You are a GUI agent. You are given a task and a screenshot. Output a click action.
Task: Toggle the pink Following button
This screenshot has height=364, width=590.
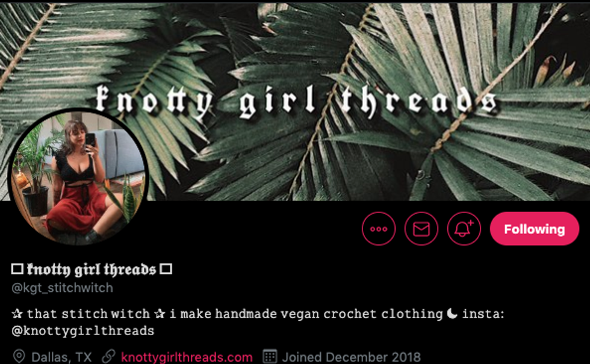(x=535, y=229)
